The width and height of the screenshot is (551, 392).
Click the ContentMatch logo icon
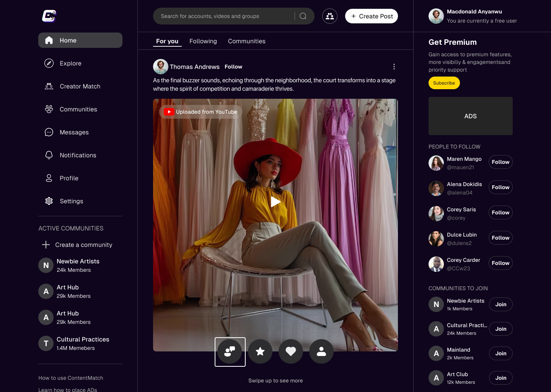[x=49, y=16]
